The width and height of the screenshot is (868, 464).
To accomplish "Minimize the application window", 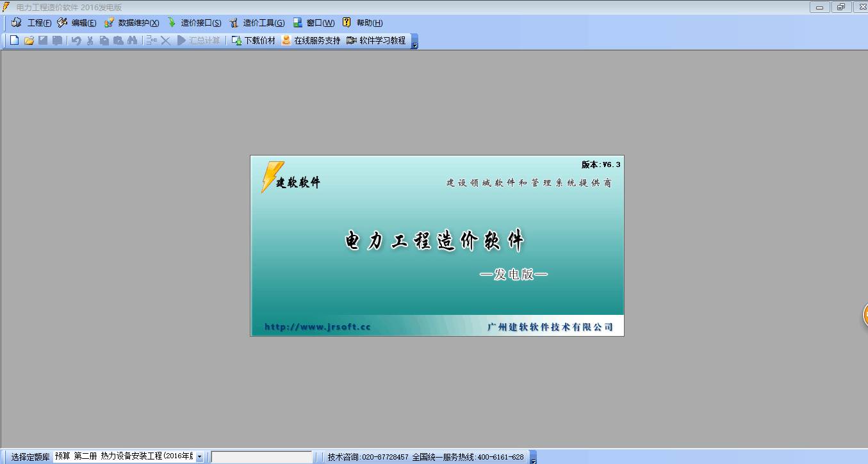I will [819, 7].
